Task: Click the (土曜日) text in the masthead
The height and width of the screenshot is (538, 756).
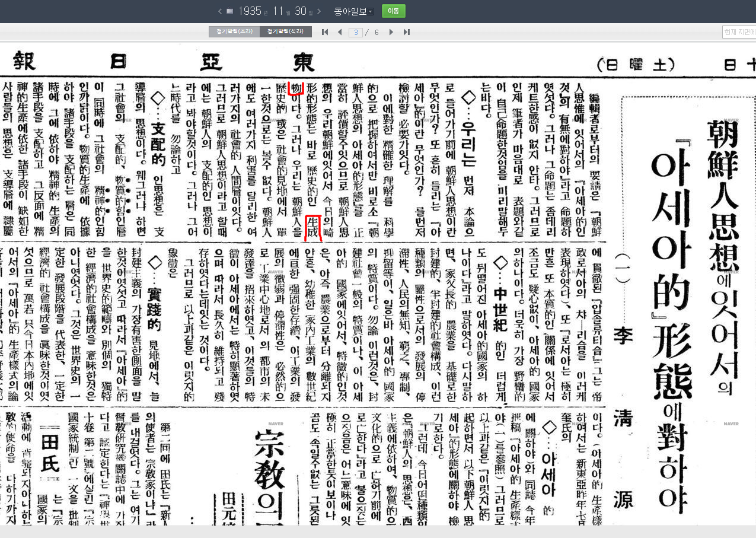Action: 636,64
